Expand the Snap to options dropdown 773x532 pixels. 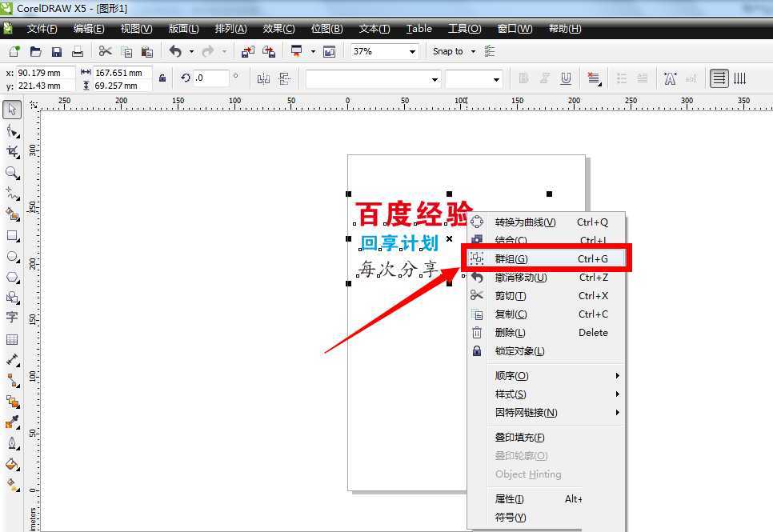point(472,50)
